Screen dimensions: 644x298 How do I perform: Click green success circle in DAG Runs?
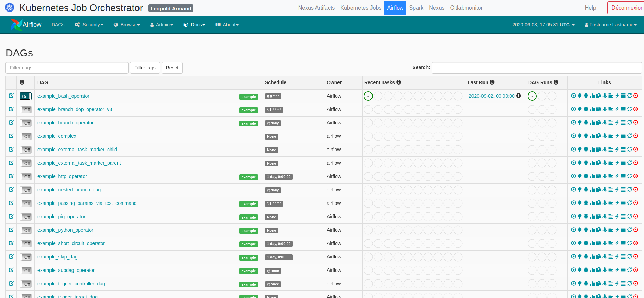pyautogui.click(x=532, y=96)
